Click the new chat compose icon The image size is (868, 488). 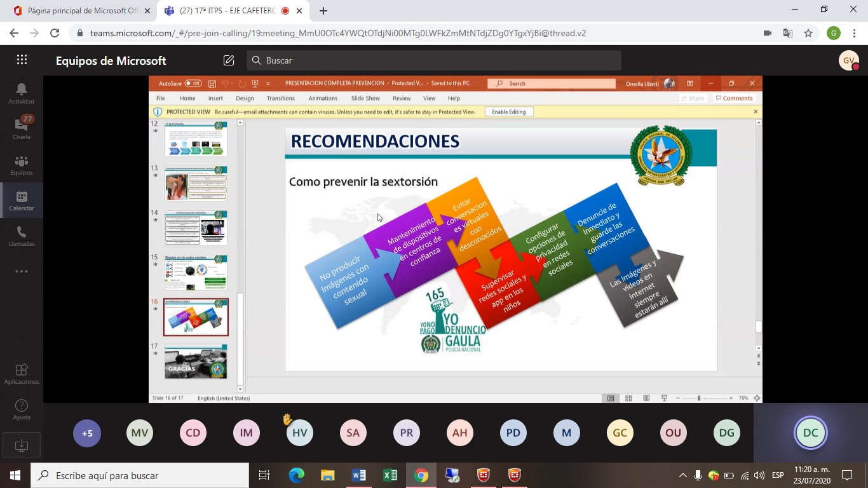[x=229, y=60]
